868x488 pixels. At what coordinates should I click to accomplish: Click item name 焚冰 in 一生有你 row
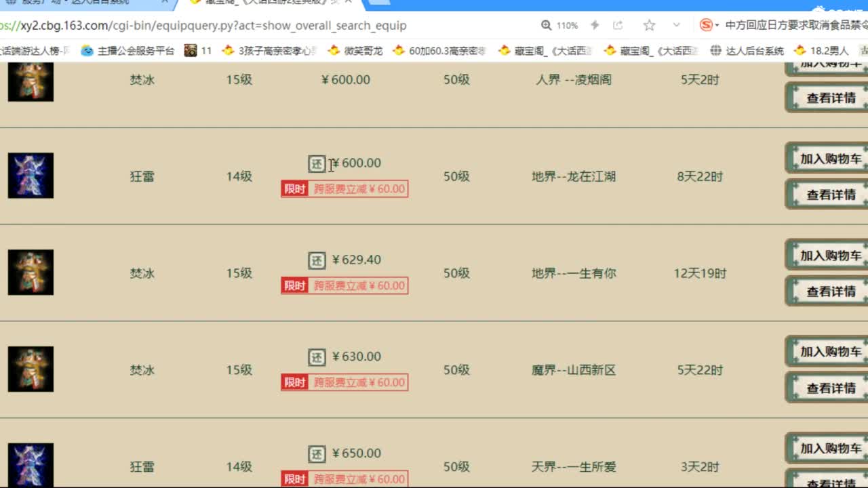(x=142, y=273)
